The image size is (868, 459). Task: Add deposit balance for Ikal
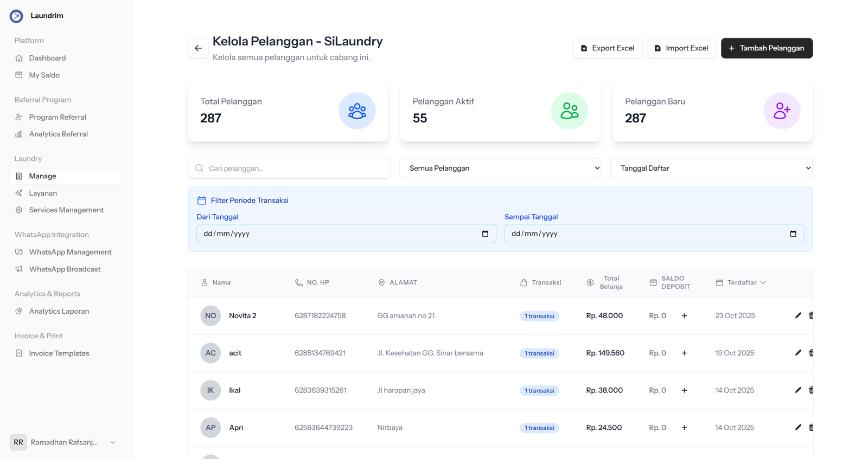(x=684, y=390)
